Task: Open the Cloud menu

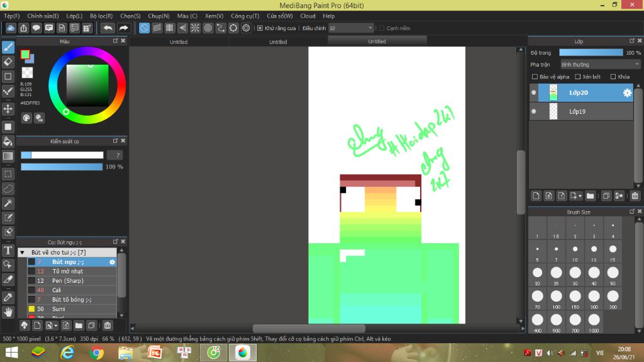Action: pyautogui.click(x=308, y=16)
